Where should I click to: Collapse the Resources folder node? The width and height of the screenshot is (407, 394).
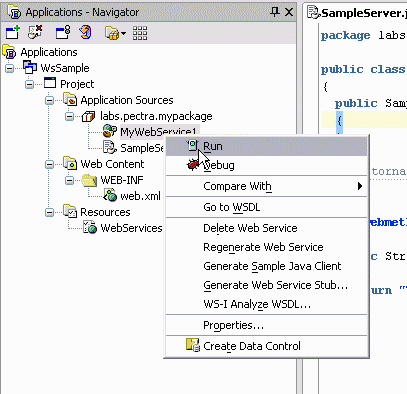coord(49,212)
